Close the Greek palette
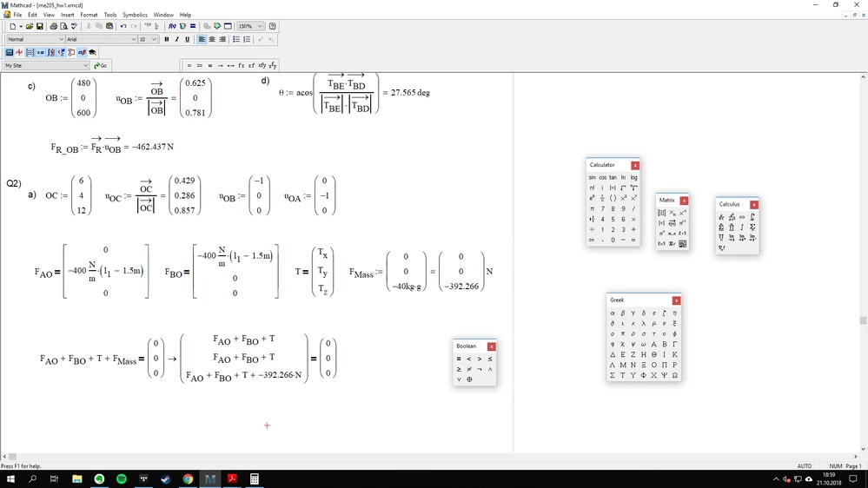This screenshot has height=488, width=868. pos(677,300)
